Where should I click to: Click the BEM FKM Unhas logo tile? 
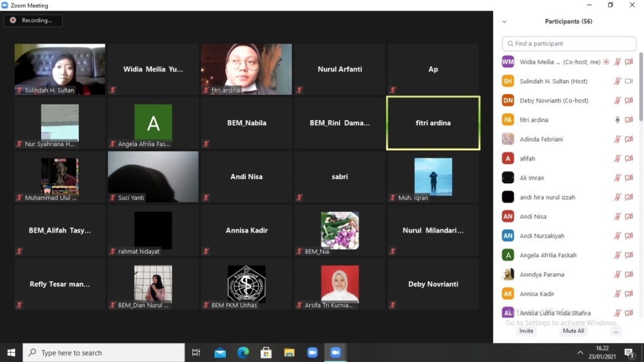(246, 284)
